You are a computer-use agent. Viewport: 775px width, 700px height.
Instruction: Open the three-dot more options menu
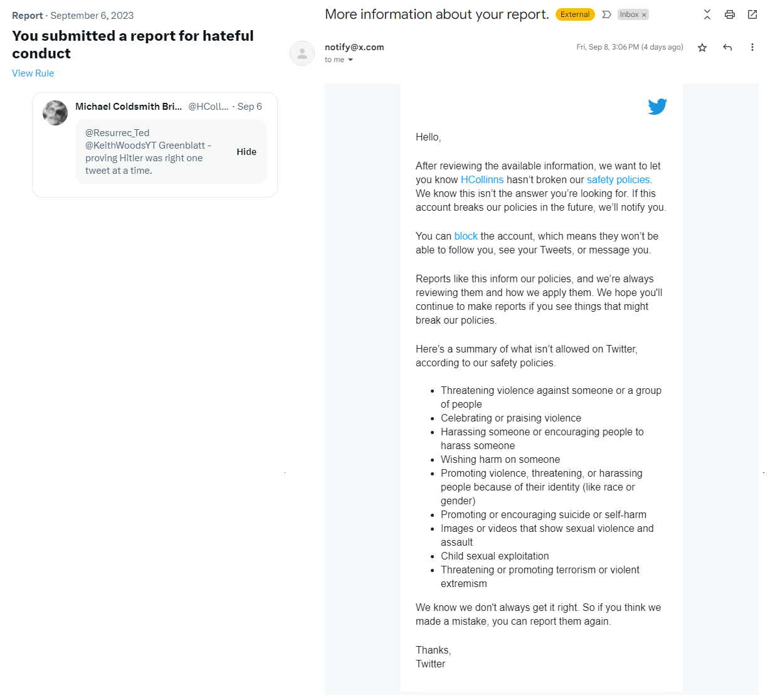pyautogui.click(x=752, y=48)
